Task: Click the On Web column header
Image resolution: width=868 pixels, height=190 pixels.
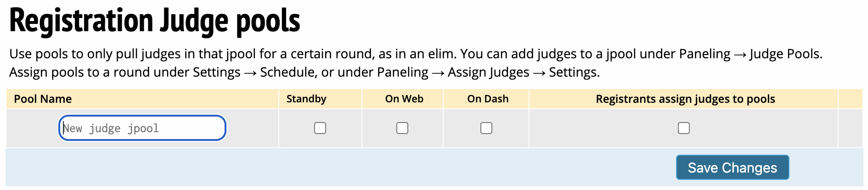Action: click(404, 99)
